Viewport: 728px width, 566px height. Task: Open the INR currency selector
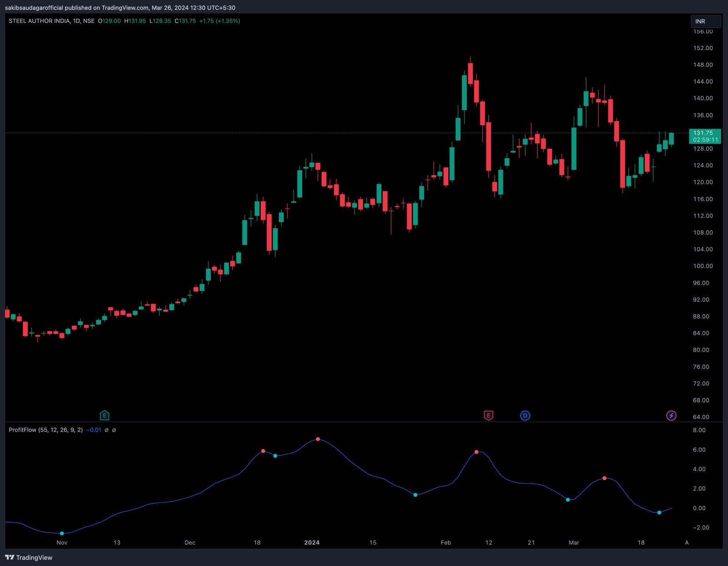(x=705, y=21)
